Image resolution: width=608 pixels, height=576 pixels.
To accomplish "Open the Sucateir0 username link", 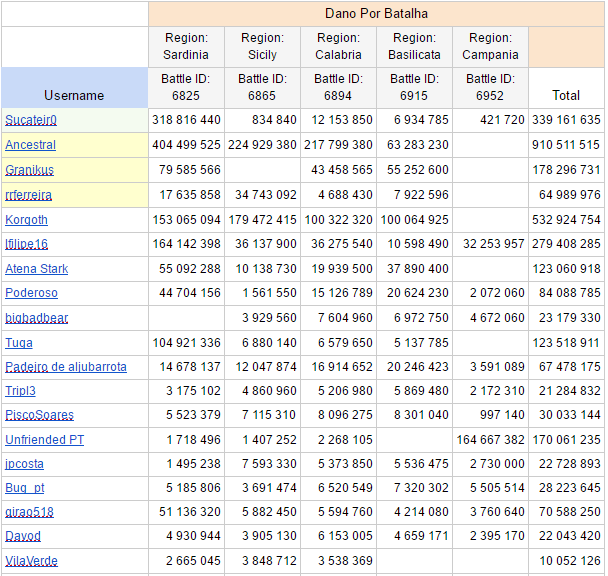I will click(x=31, y=120).
